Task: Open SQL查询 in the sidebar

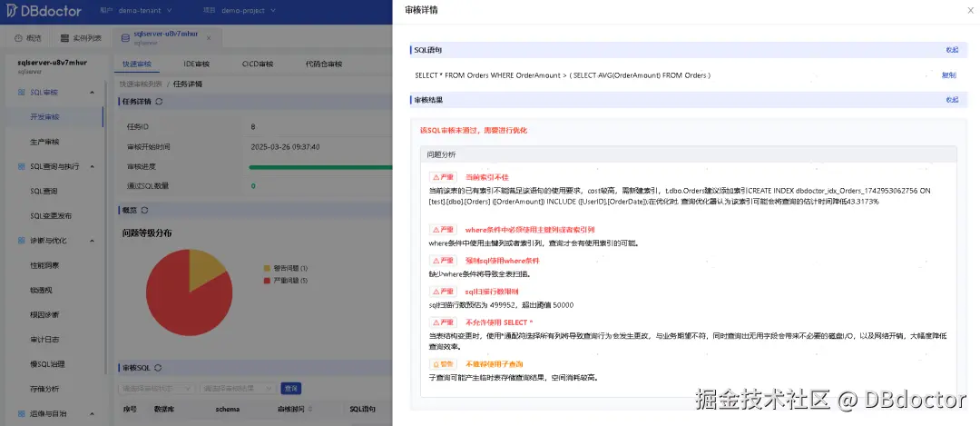Action: pos(44,192)
